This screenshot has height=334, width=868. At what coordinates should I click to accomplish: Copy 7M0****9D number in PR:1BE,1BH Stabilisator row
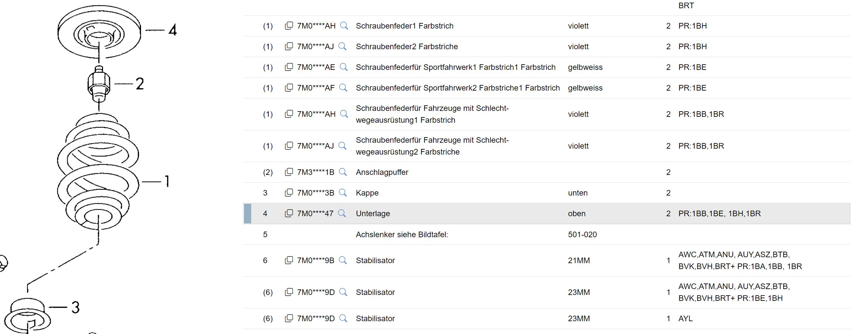tap(289, 293)
